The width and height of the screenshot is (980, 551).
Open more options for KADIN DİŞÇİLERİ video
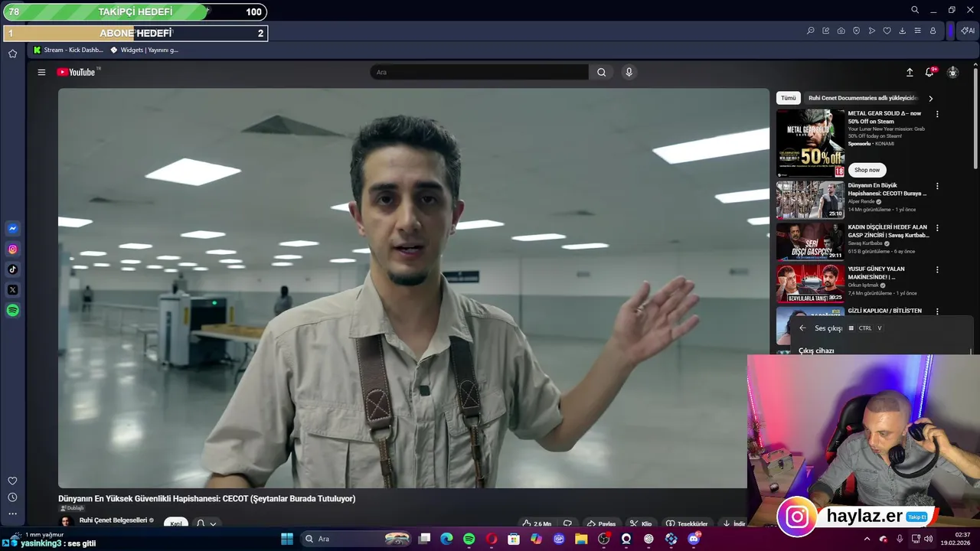coord(937,228)
